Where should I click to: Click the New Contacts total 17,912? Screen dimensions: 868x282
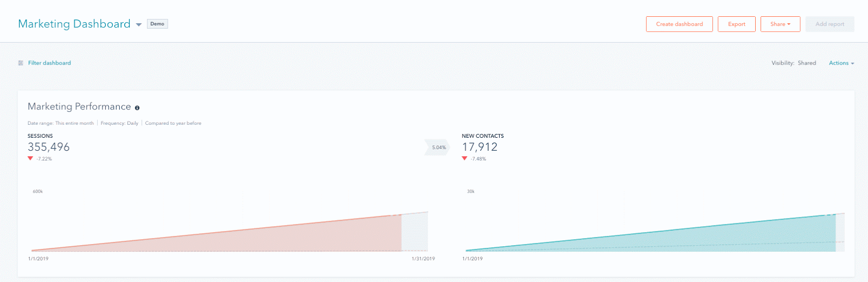(480, 147)
